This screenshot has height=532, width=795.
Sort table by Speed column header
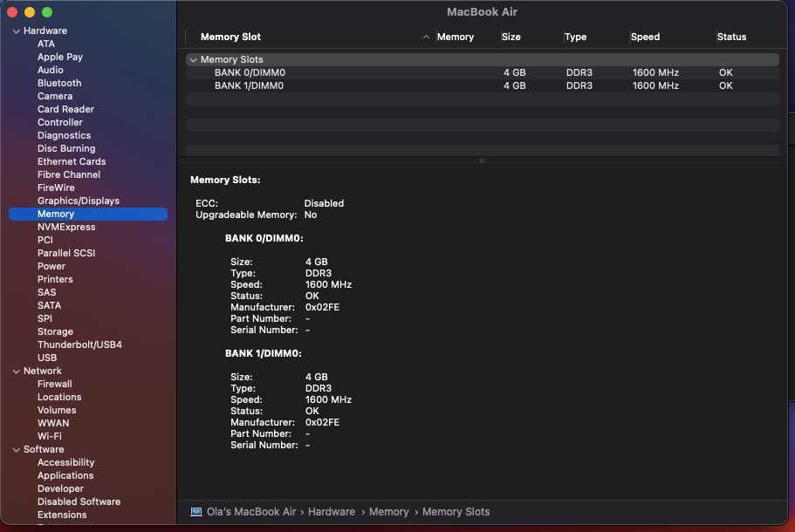[x=646, y=37]
